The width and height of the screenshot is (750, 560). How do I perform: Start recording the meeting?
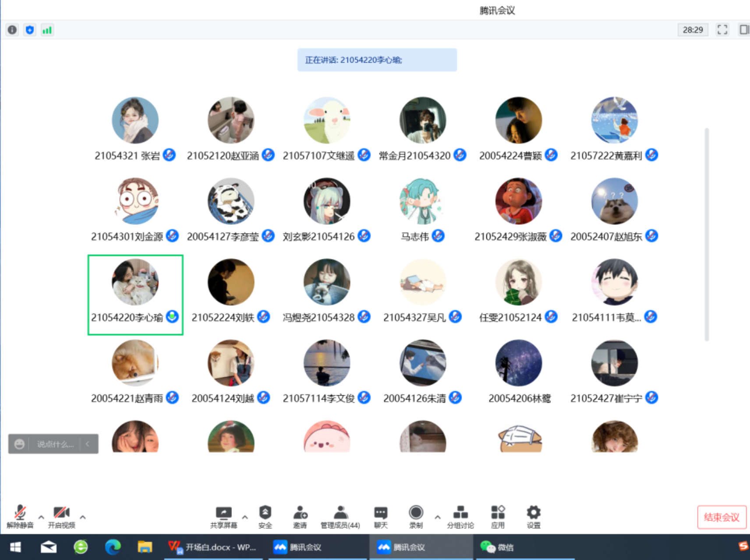[x=416, y=516]
